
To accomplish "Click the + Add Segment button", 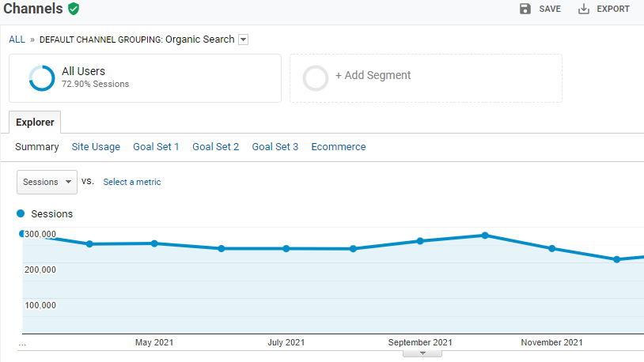I will 373,76.
